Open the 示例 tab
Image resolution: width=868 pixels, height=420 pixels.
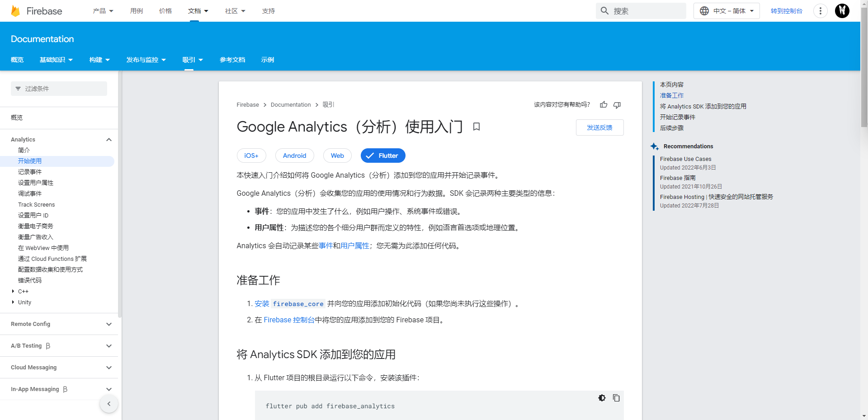pos(268,60)
